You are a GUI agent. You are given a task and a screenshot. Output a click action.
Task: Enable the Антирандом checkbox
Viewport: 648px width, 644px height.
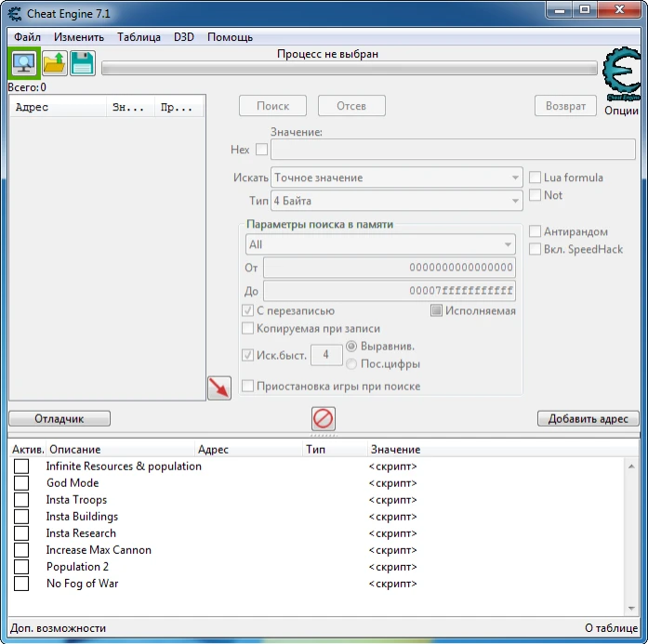pyautogui.click(x=535, y=231)
